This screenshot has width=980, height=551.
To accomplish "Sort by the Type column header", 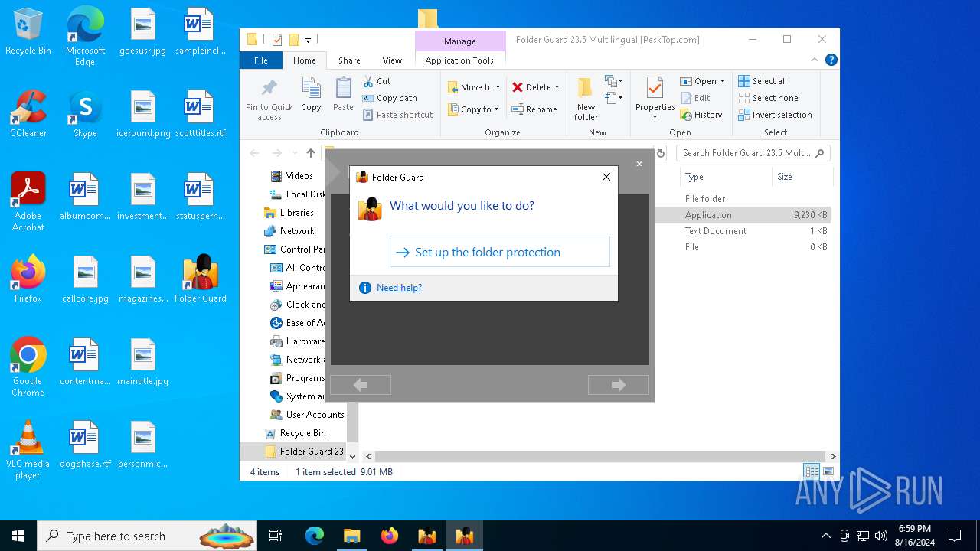I will [x=725, y=177].
